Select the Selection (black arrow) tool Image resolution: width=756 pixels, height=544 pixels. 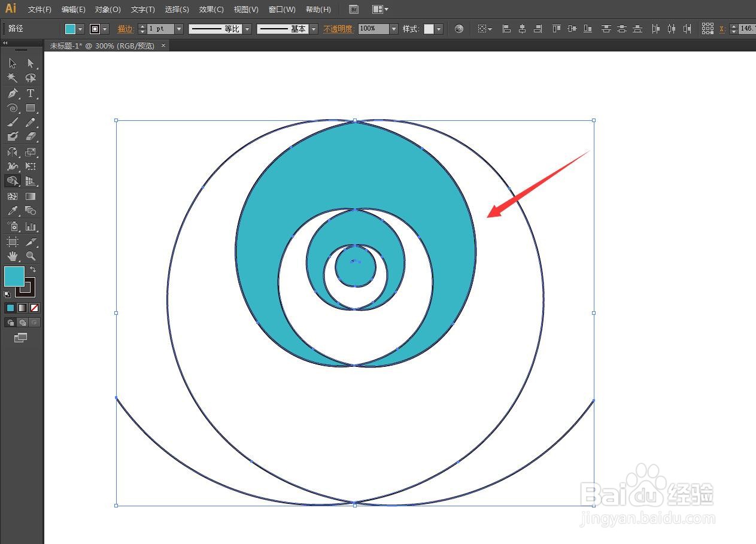(13, 63)
